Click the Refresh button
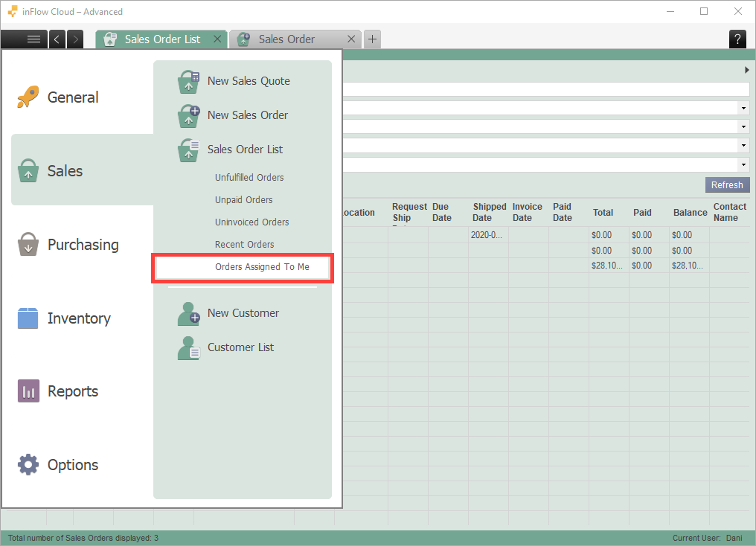The width and height of the screenshot is (756, 546). pyautogui.click(x=727, y=185)
